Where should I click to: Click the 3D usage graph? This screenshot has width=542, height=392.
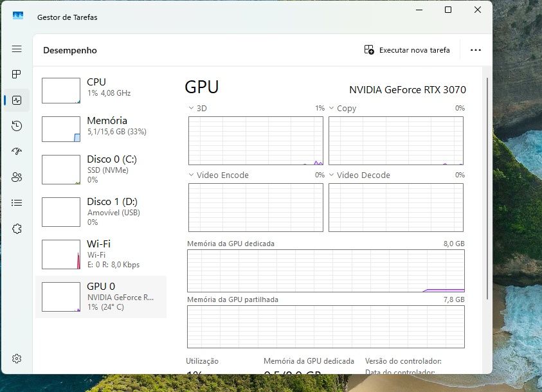[256, 141]
